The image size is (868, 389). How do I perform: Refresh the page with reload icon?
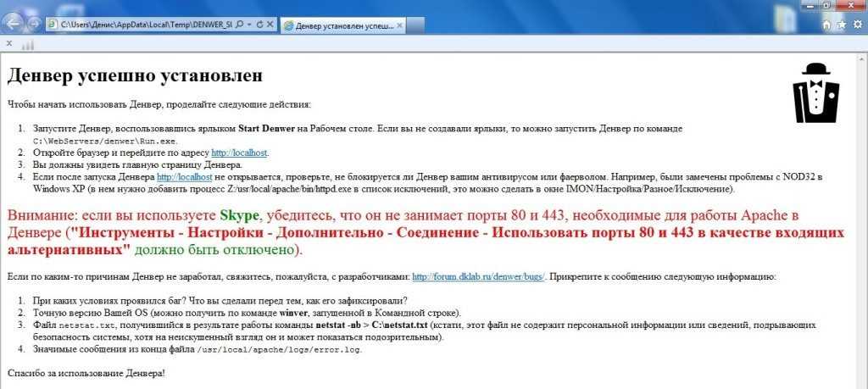(259, 25)
